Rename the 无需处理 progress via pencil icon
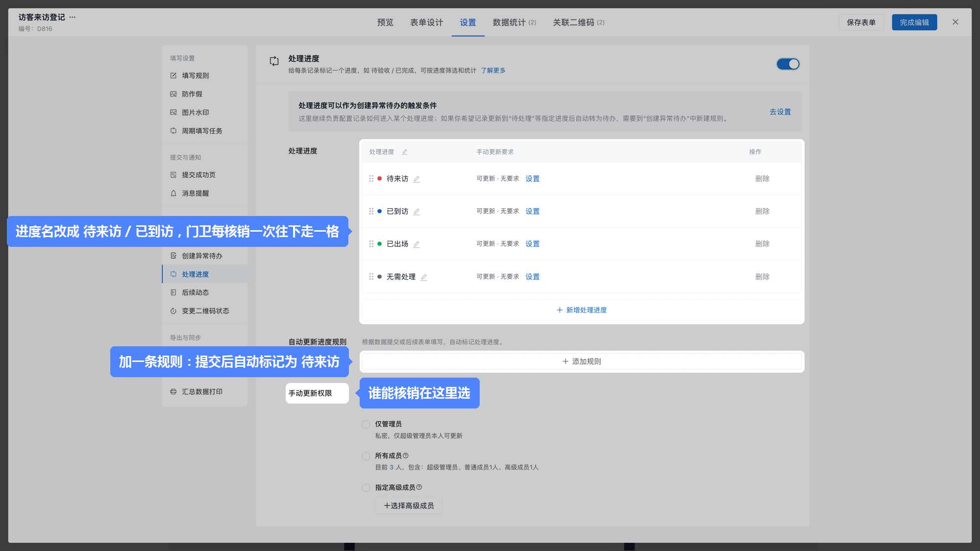The height and width of the screenshot is (551, 980). coord(424,277)
